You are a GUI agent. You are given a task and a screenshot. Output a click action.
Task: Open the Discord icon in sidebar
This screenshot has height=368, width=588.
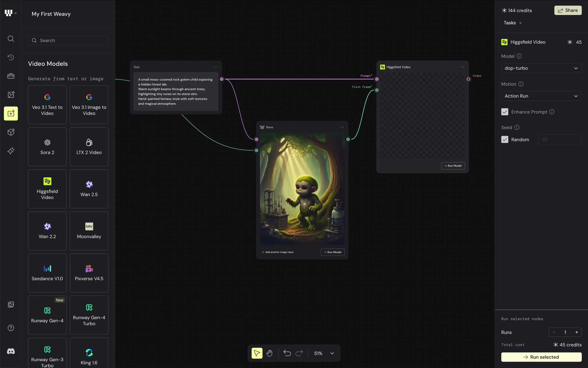[11, 351]
